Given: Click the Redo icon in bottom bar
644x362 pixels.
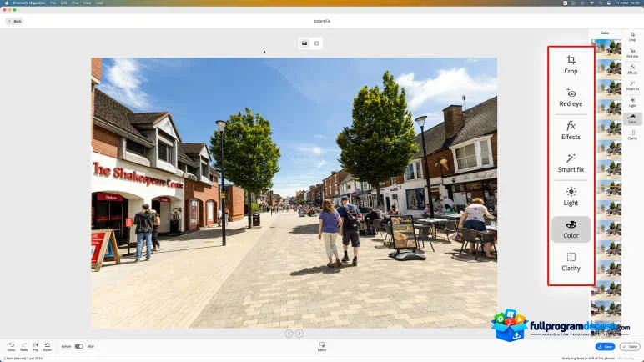Looking at the screenshot, I should [x=24, y=347].
